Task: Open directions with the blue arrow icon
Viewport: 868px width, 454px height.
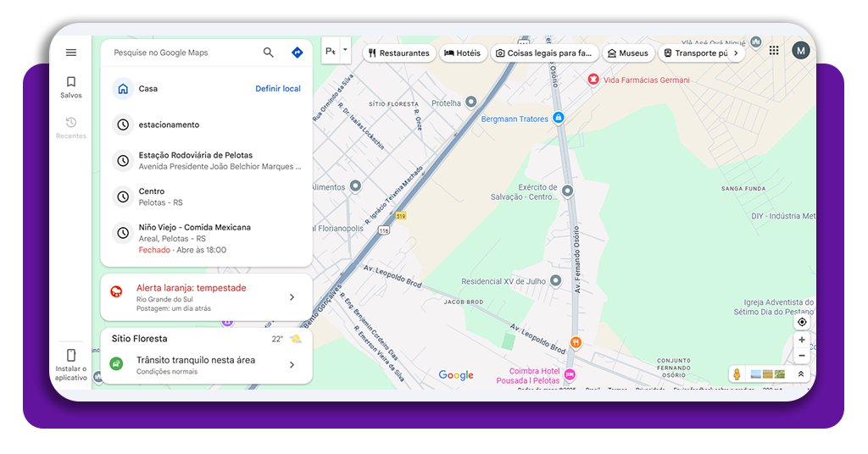Action: tap(298, 53)
